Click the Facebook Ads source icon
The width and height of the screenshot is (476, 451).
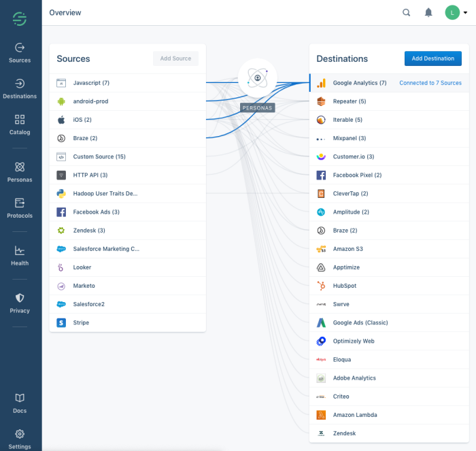point(61,212)
